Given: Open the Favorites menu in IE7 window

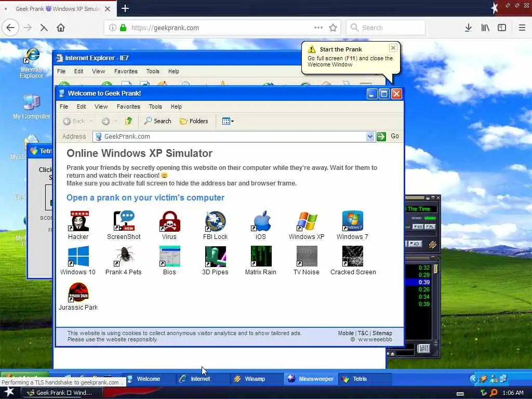Looking at the screenshot, I should (126, 71).
